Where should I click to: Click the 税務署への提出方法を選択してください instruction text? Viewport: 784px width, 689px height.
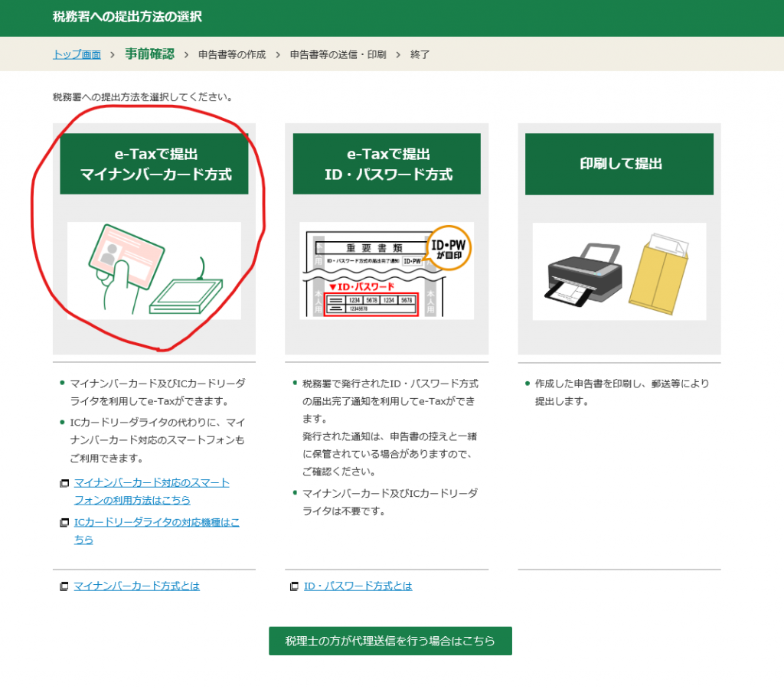coord(142,97)
